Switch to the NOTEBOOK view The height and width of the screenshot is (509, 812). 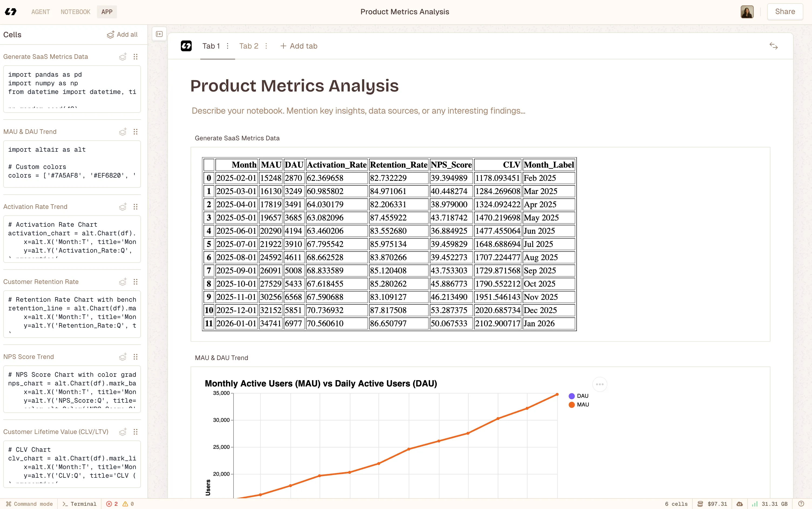coord(75,11)
